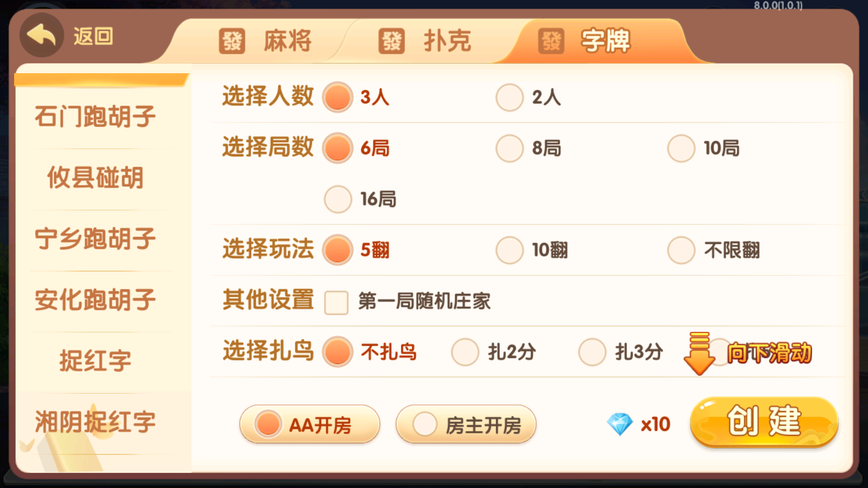Choose 不限翻 gameplay mode
Image resolution: width=868 pixels, height=488 pixels.
point(681,249)
